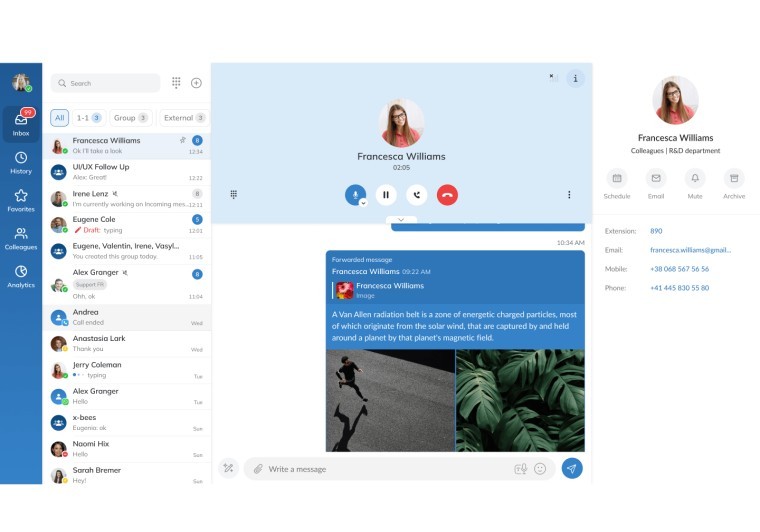Mute the microphone in the call
The image size is (760, 532).
click(x=355, y=195)
